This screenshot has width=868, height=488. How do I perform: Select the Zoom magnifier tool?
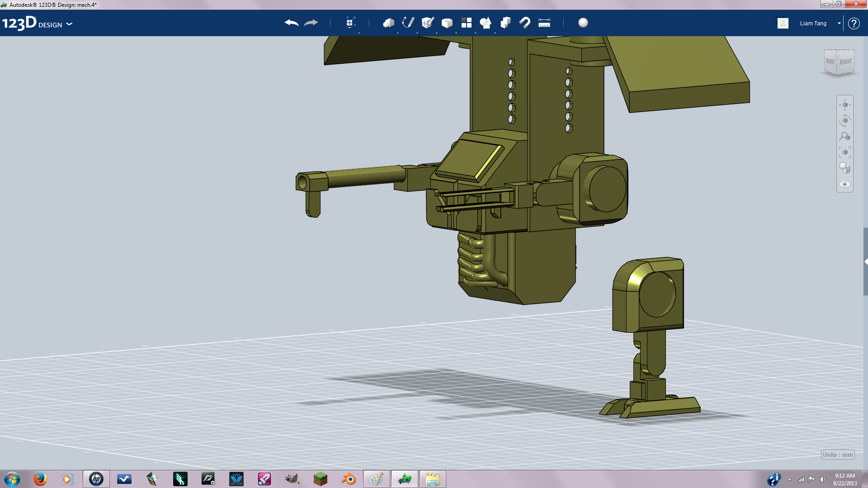pos(845,136)
